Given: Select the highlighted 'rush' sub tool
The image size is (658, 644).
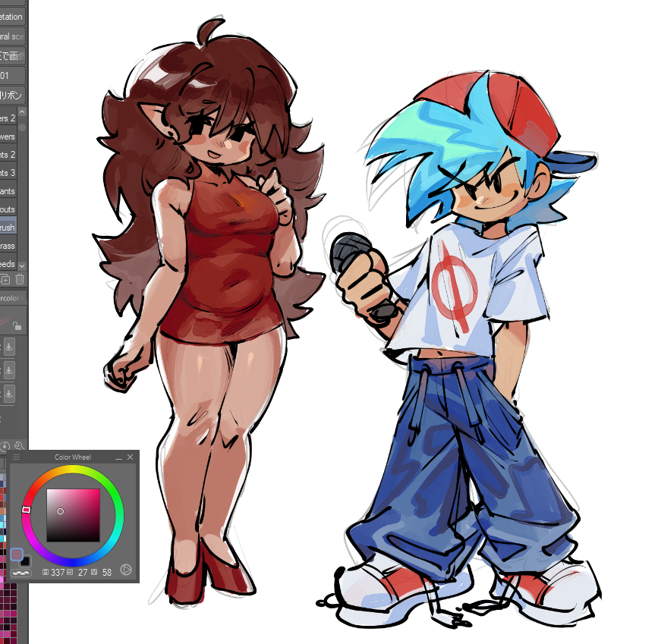Looking at the screenshot, I should click(8, 228).
